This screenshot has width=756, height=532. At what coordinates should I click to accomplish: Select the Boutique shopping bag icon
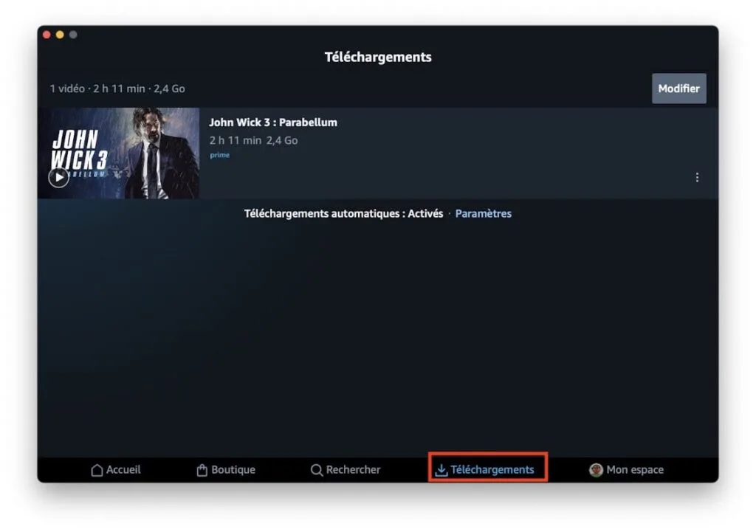pyautogui.click(x=200, y=469)
